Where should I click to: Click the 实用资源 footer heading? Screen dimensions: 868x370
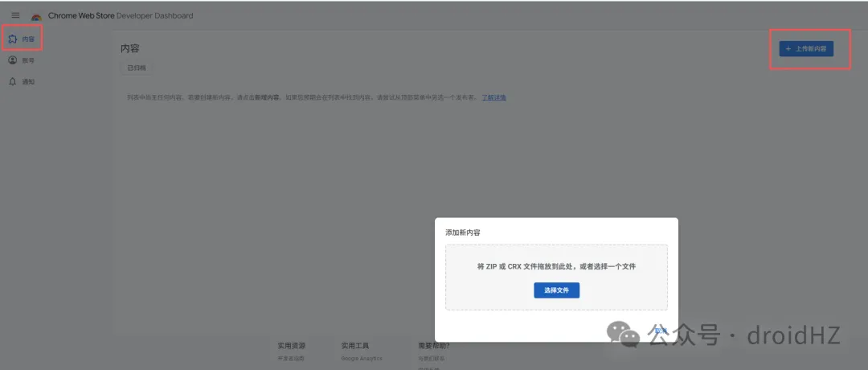[292, 346]
